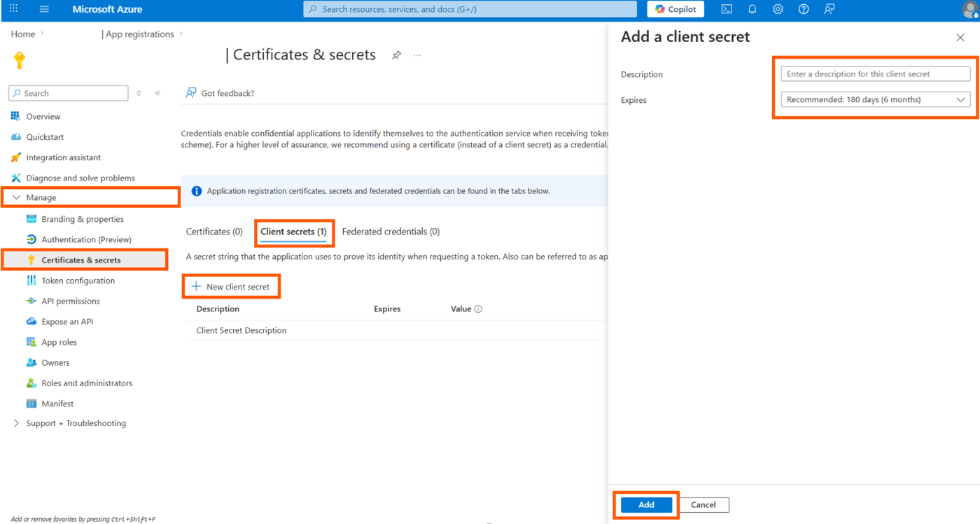
Task: Open the help question mark icon
Action: [804, 9]
